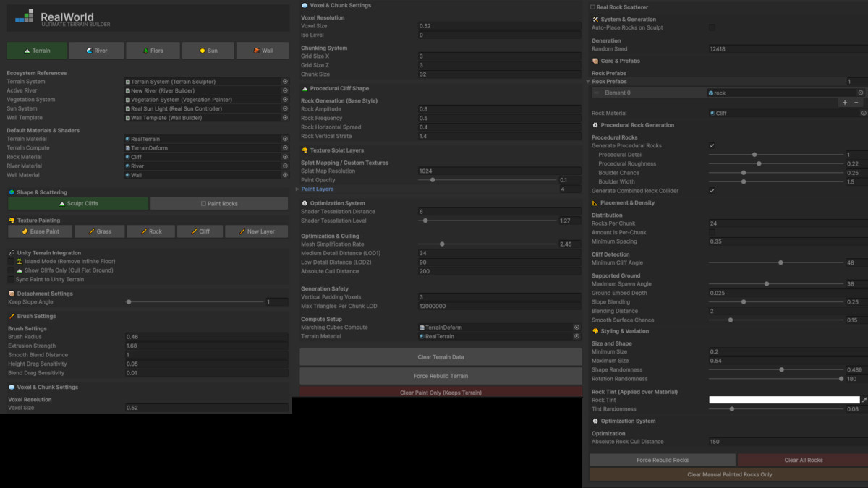Open object picker for Terrain Material field
This screenshot has width=868, height=488.
tap(285, 139)
